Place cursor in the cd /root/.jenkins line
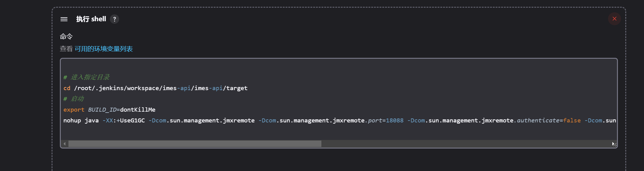 pos(155,88)
